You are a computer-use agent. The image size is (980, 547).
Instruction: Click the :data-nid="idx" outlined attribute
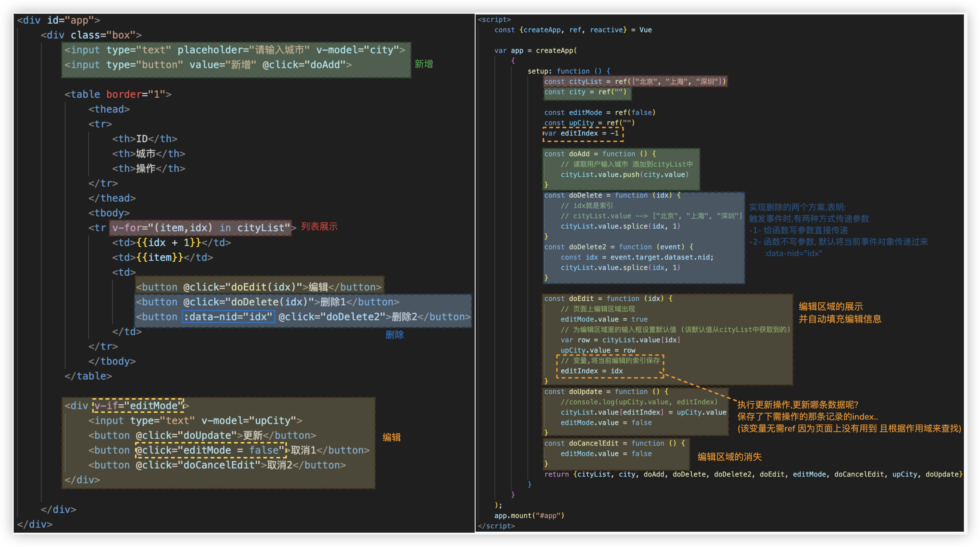228,317
